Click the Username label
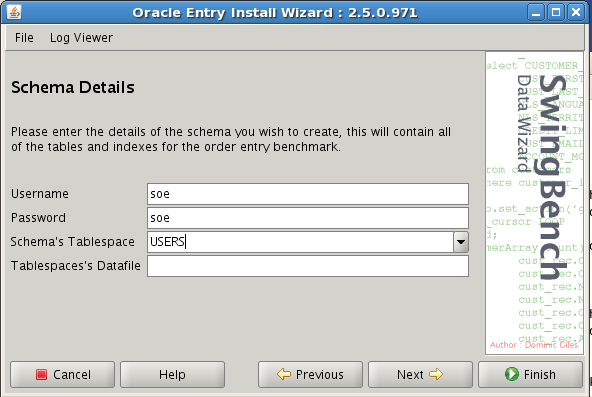This screenshot has height=397, width=592. (40, 194)
